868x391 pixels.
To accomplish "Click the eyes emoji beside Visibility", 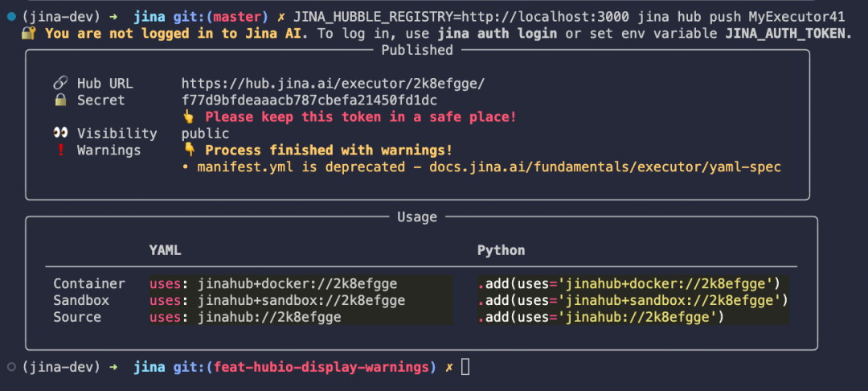I will [x=59, y=134].
